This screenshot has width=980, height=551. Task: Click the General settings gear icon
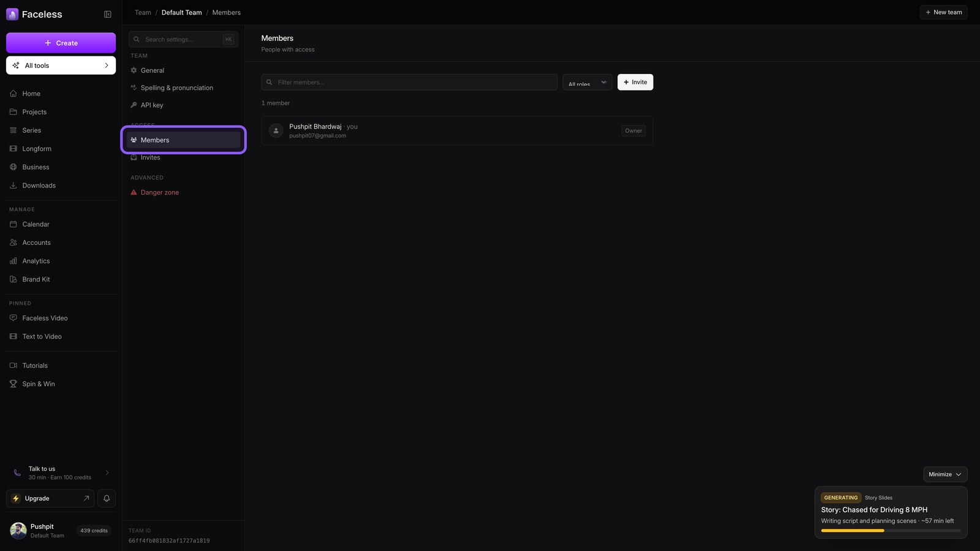pyautogui.click(x=134, y=70)
